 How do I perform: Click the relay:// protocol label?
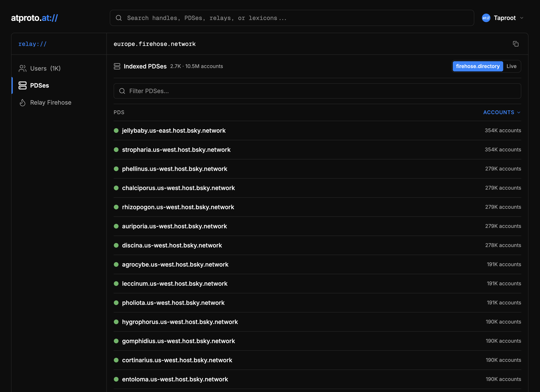[32, 44]
